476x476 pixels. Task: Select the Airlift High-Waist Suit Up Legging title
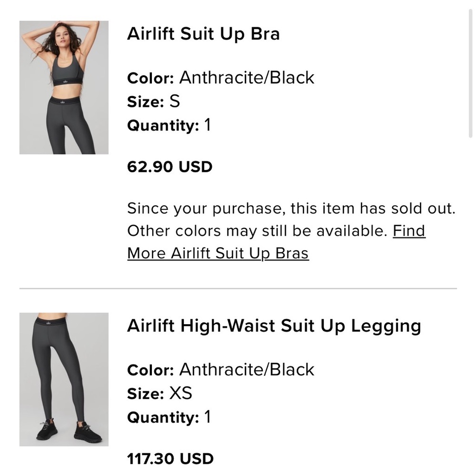275,326
